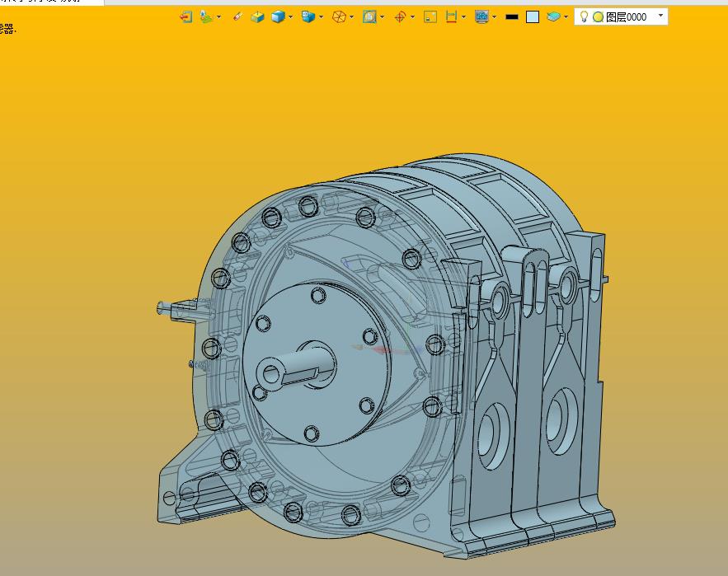
Task: Click the small framed square icon
Action: click(430, 16)
